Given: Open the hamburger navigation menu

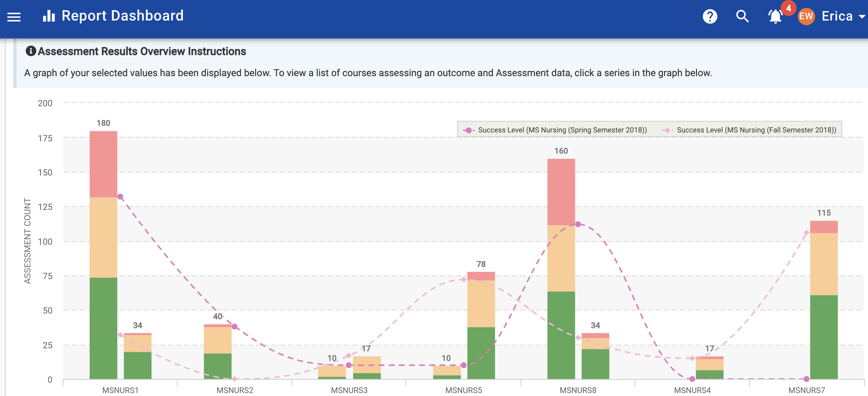Looking at the screenshot, I should pos(14,17).
